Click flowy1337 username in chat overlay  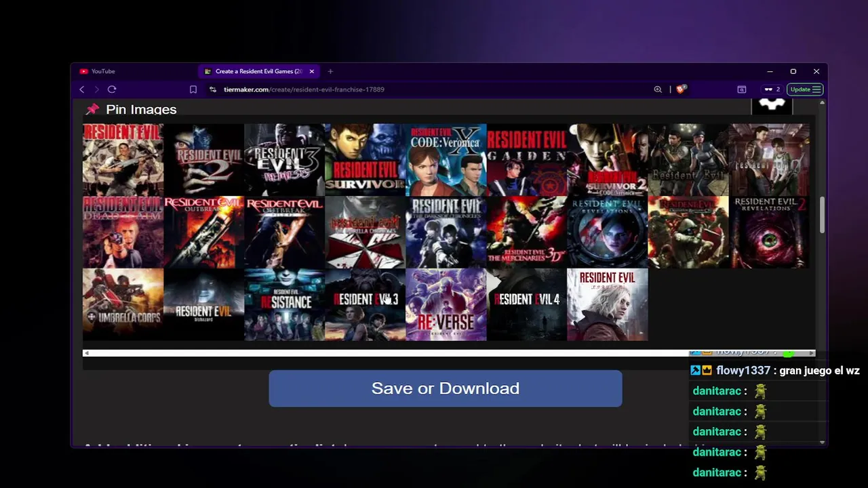point(743,371)
